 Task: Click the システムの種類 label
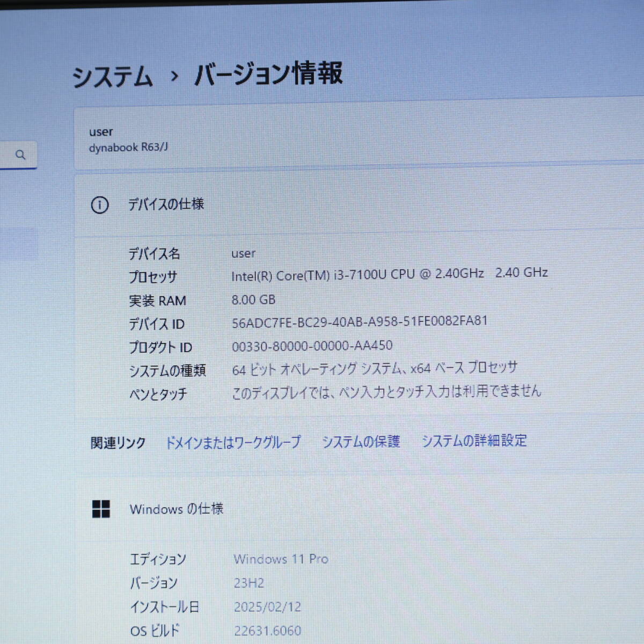[167, 370]
